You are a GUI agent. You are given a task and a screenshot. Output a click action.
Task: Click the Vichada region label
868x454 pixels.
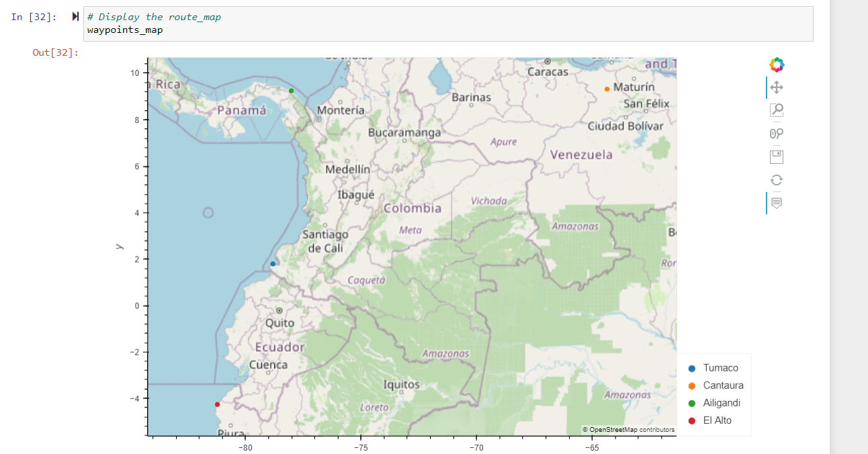click(489, 201)
